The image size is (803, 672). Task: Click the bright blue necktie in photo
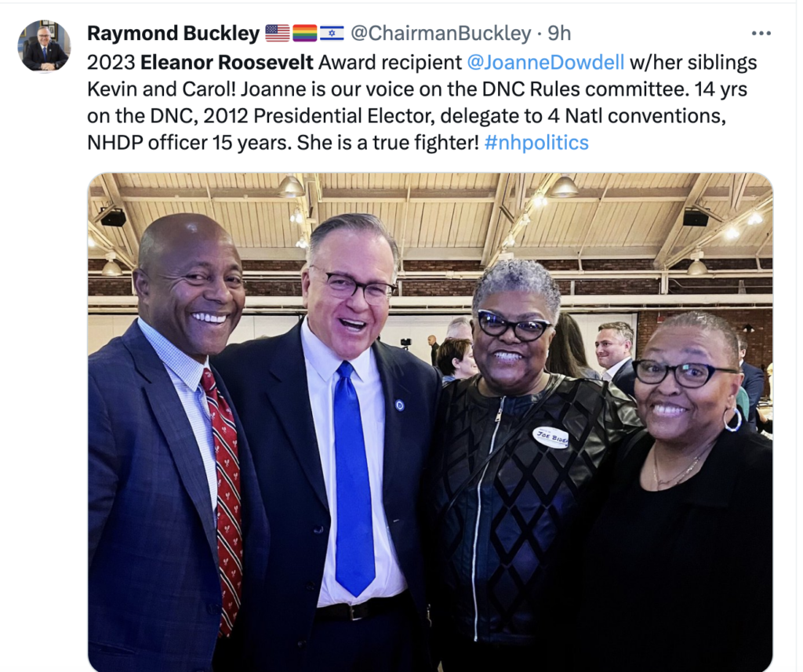354,479
